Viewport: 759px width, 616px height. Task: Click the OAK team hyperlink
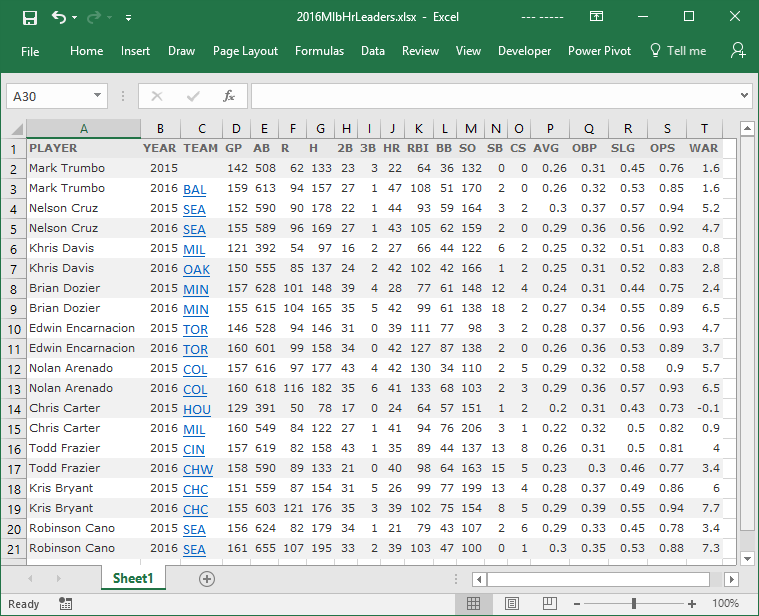195,269
